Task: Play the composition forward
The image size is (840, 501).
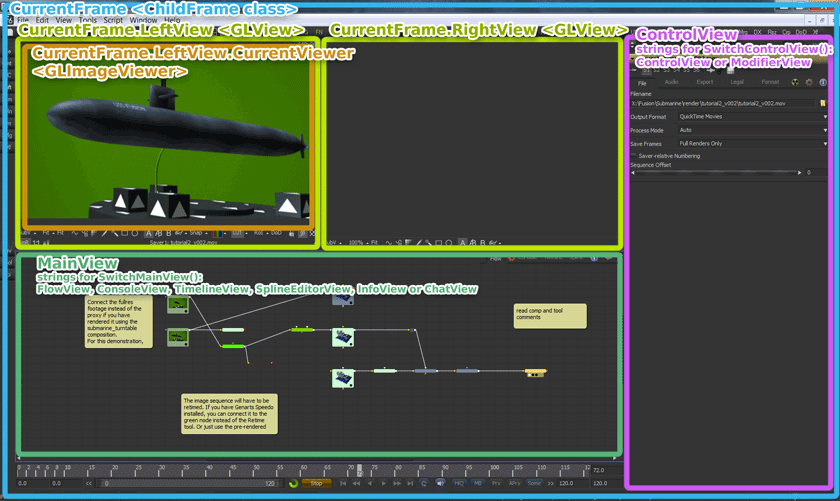Action: click(383, 483)
